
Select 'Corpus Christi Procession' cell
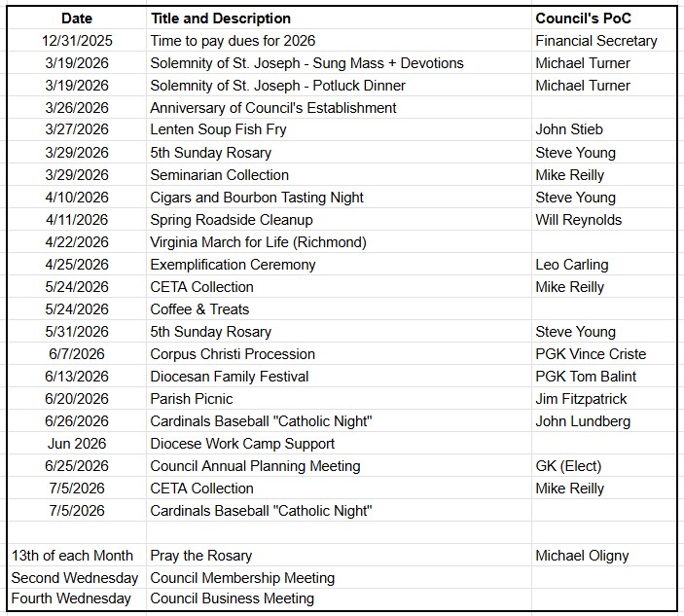[x=233, y=354]
